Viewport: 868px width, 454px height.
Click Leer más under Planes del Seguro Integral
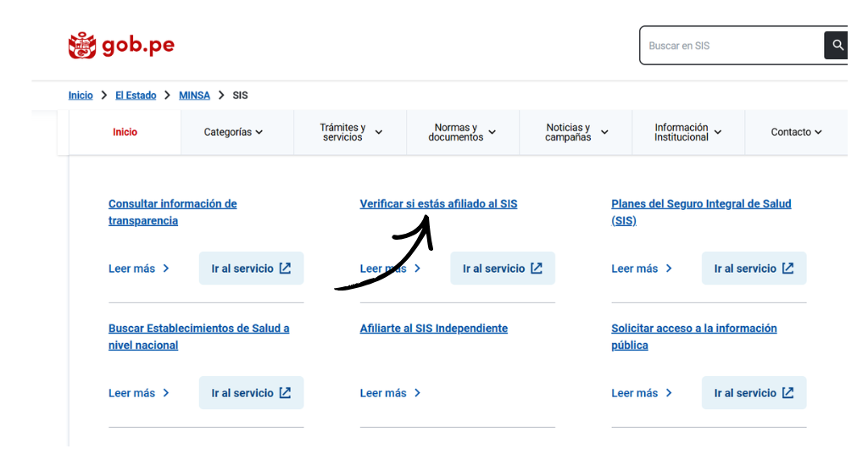(642, 269)
